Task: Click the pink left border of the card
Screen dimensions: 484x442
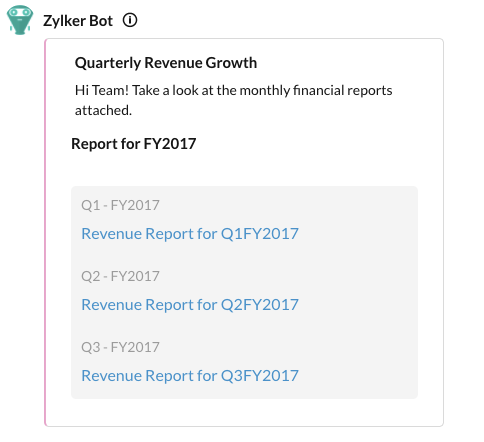Action: pos(45,232)
